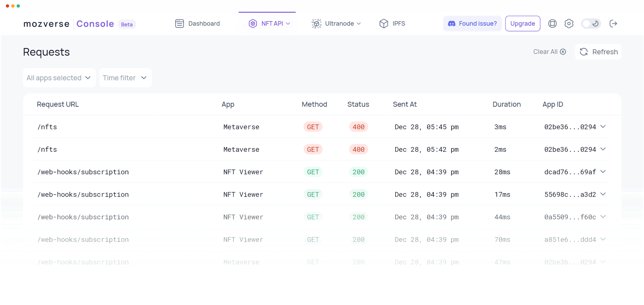Click Metaverse in the 05:42 pm row
The width and height of the screenshot is (644, 305).
click(241, 149)
